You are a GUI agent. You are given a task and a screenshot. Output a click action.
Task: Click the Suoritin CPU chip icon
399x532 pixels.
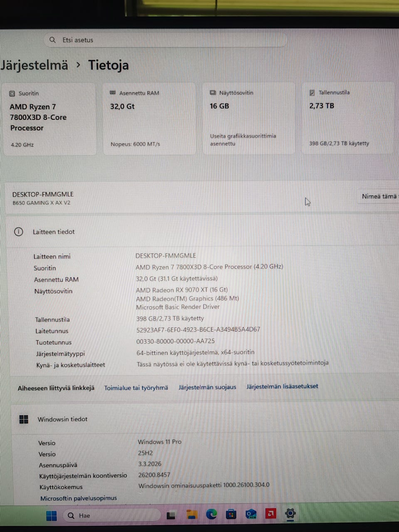click(x=12, y=94)
